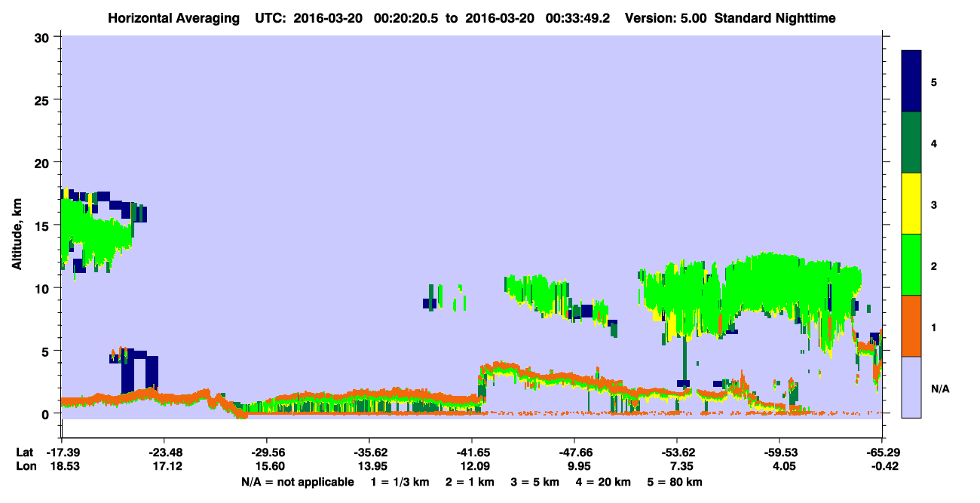This screenshot has width=980, height=503.
Task: Click the bright green colorbar segment labeled 2
Action: coord(911,265)
